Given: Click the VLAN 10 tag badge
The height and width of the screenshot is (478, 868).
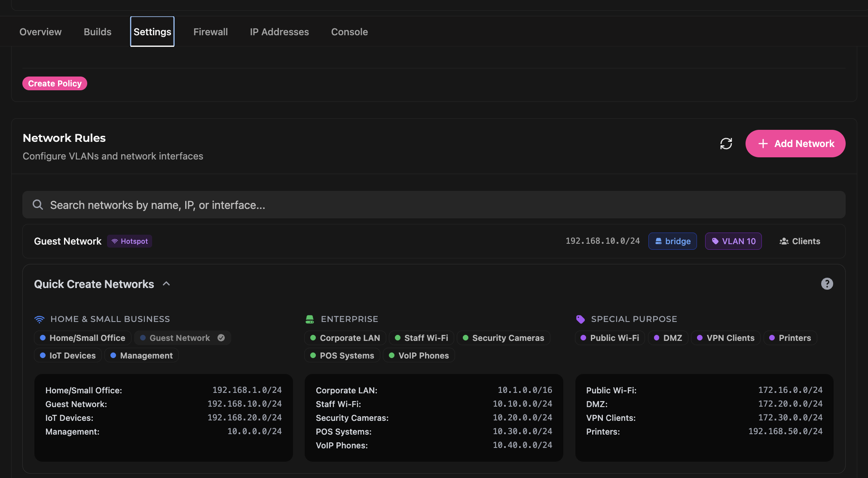Looking at the screenshot, I should (x=733, y=241).
